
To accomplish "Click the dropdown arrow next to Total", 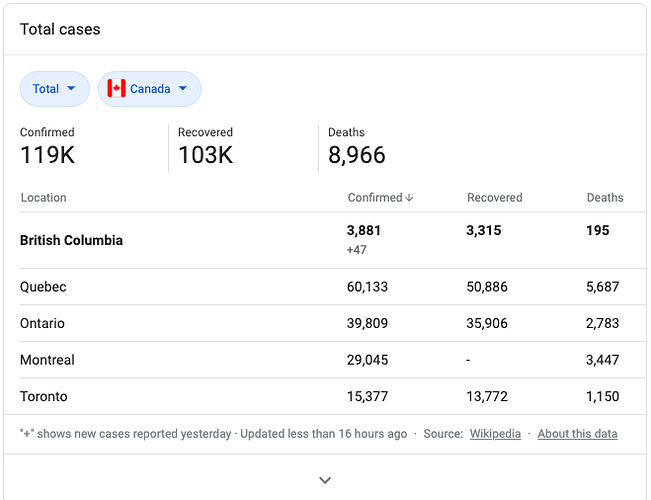I will click(x=71, y=88).
